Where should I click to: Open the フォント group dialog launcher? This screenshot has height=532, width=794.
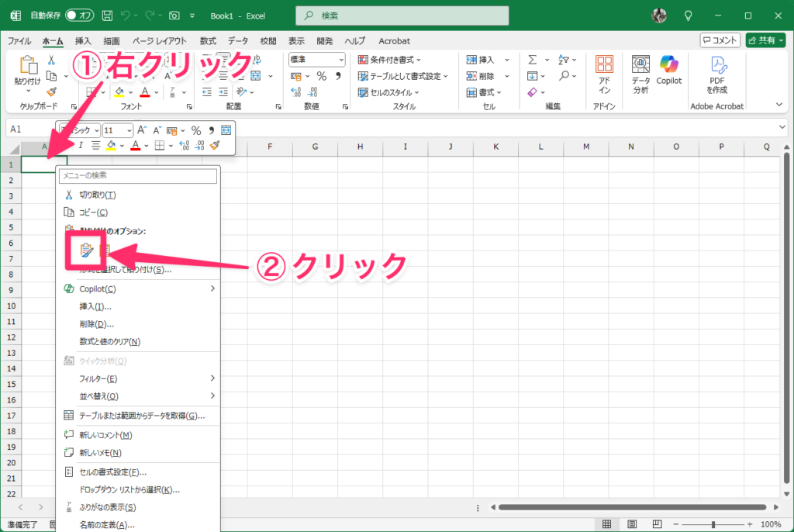[x=189, y=106]
